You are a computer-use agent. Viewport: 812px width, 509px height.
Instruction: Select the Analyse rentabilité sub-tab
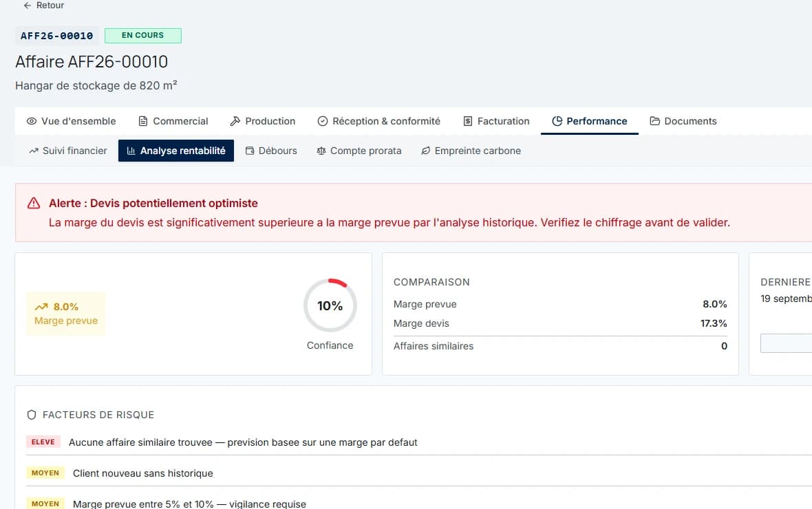point(176,151)
